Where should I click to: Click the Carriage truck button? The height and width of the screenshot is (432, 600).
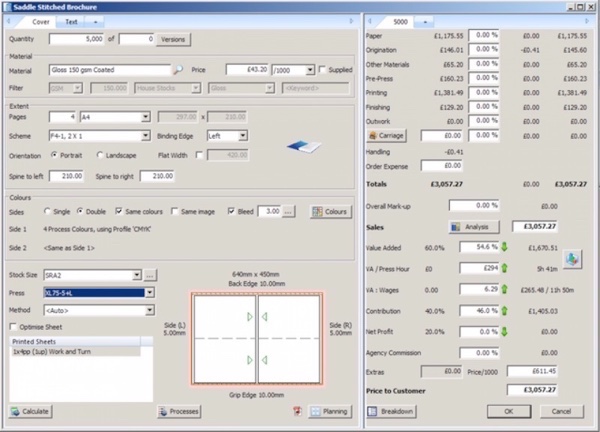click(x=387, y=134)
